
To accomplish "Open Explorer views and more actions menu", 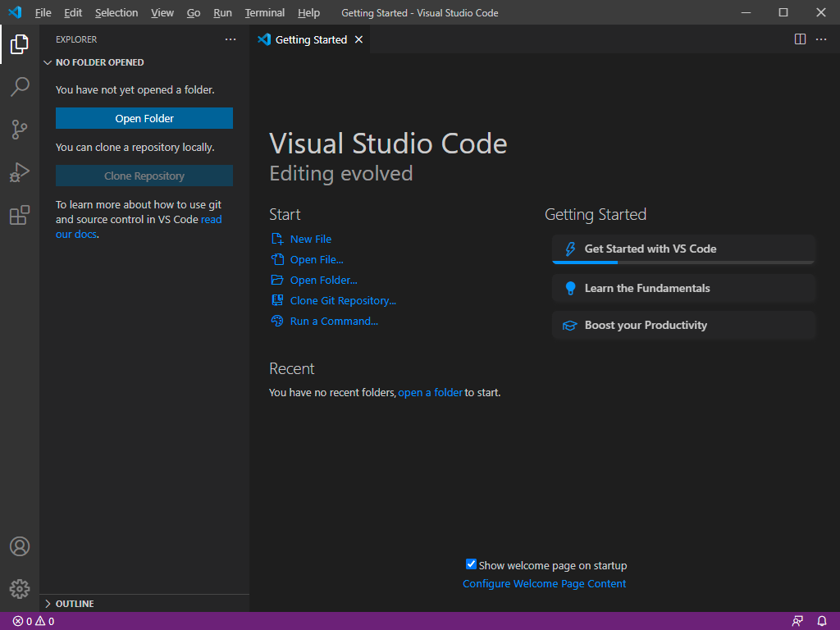I will pyautogui.click(x=231, y=39).
